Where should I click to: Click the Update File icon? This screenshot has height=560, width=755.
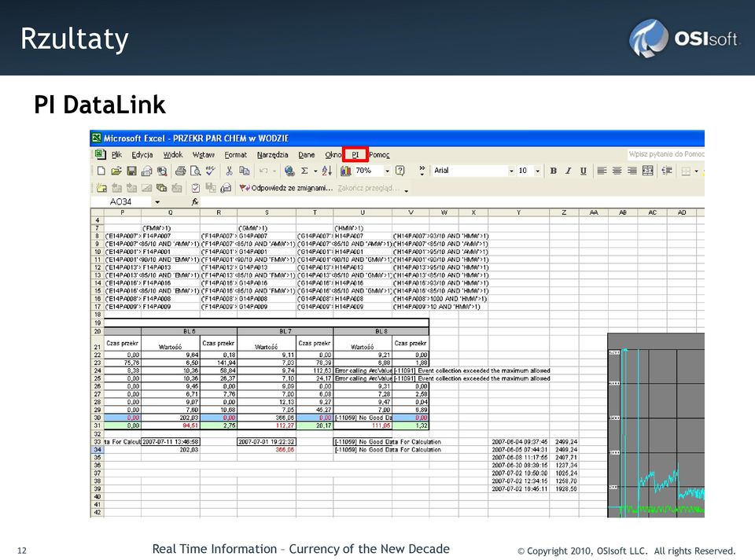211,188
